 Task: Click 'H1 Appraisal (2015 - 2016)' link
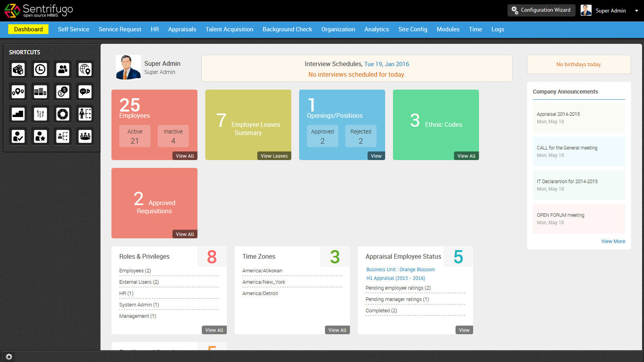point(395,278)
